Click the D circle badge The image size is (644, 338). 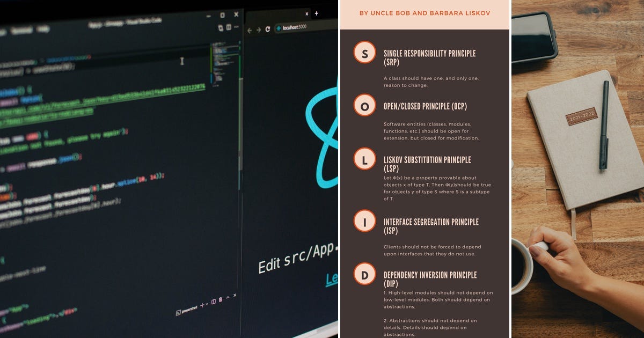(365, 274)
